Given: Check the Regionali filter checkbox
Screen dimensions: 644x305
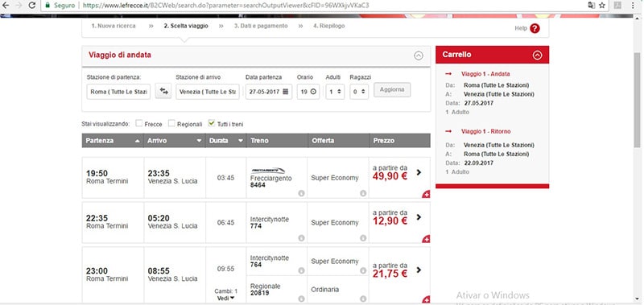Looking at the screenshot, I should point(171,123).
